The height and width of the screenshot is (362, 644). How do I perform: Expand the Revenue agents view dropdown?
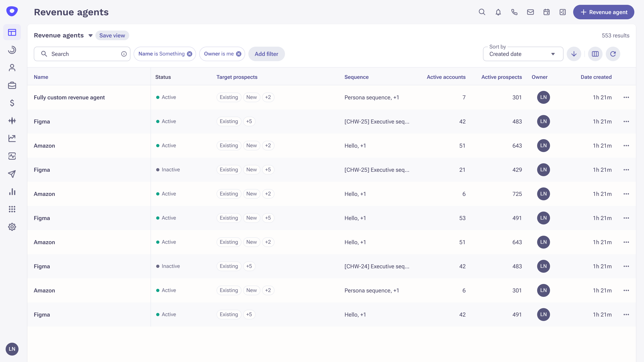(x=91, y=35)
